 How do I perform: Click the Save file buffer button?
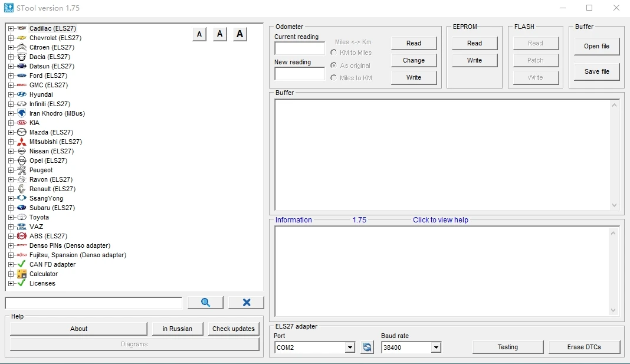pyautogui.click(x=596, y=71)
